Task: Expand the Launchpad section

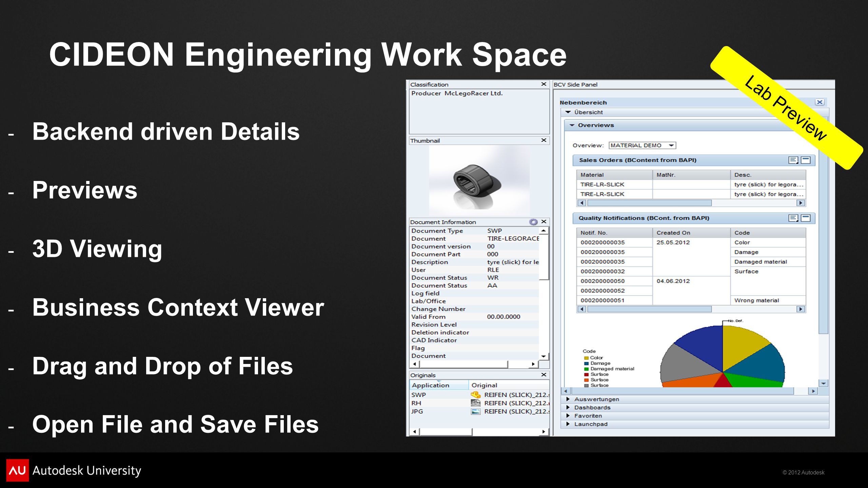Action: pyautogui.click(x=568, y=424)
